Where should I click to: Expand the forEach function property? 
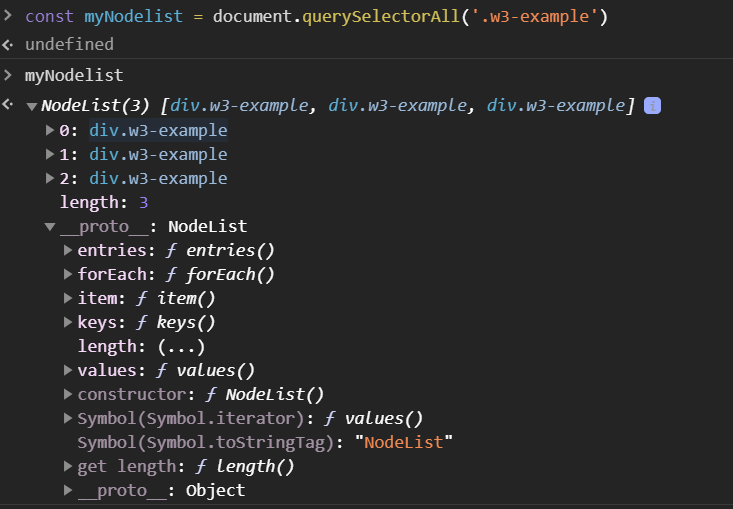tap(68, 274)
